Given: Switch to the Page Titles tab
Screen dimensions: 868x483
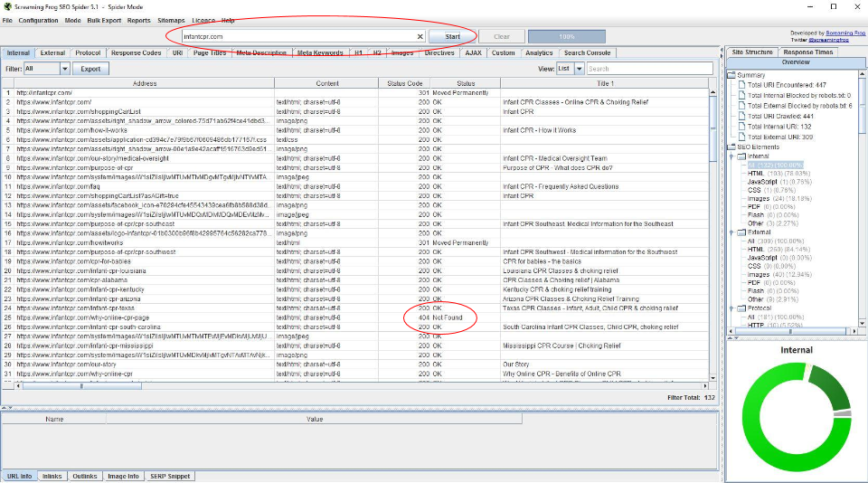Looking at the screenshot, I should pyautogui.click(x=209, y=53).
